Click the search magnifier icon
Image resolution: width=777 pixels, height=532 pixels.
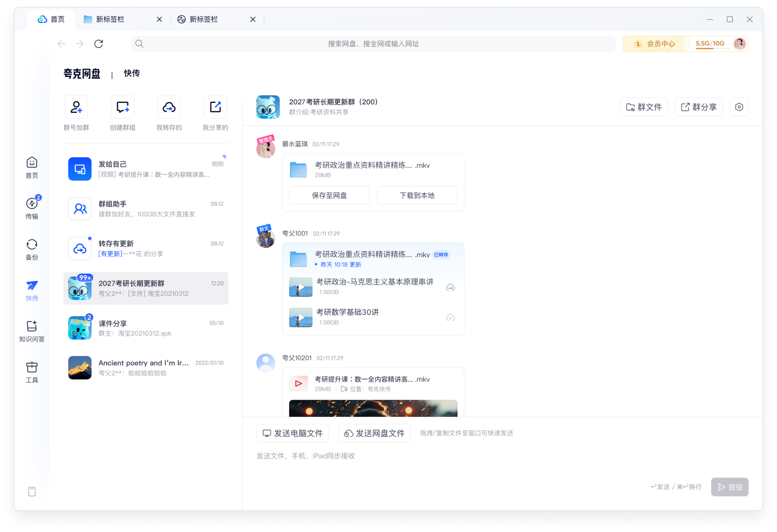tap(139, 44)
